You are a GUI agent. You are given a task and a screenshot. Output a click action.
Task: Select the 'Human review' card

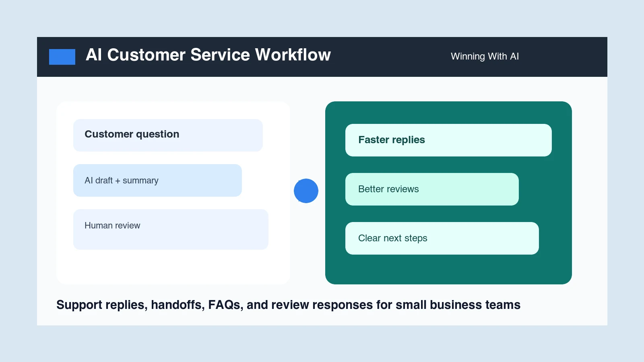(x=171, y=229)
